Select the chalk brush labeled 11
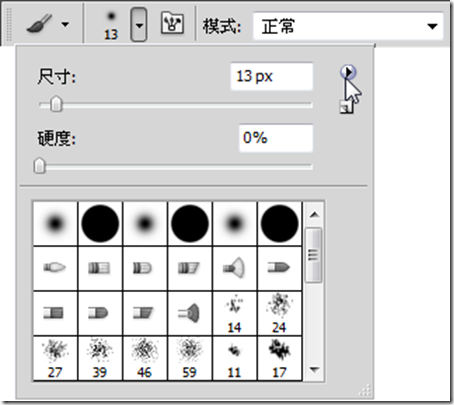This screenshot has height=405, width=454. (235, 358)
